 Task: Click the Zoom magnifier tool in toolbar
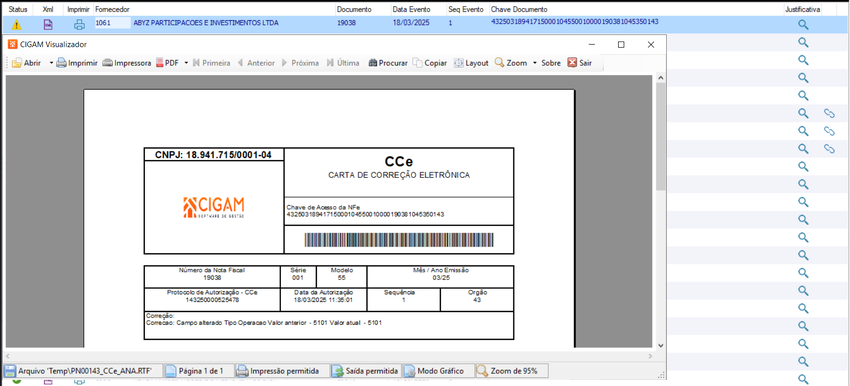(x=511, y=63)
